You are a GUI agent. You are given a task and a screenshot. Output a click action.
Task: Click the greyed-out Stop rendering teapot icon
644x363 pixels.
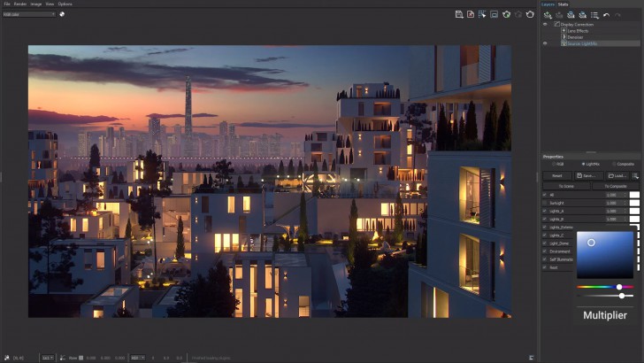pyautogui.click(x=518, y=14)
